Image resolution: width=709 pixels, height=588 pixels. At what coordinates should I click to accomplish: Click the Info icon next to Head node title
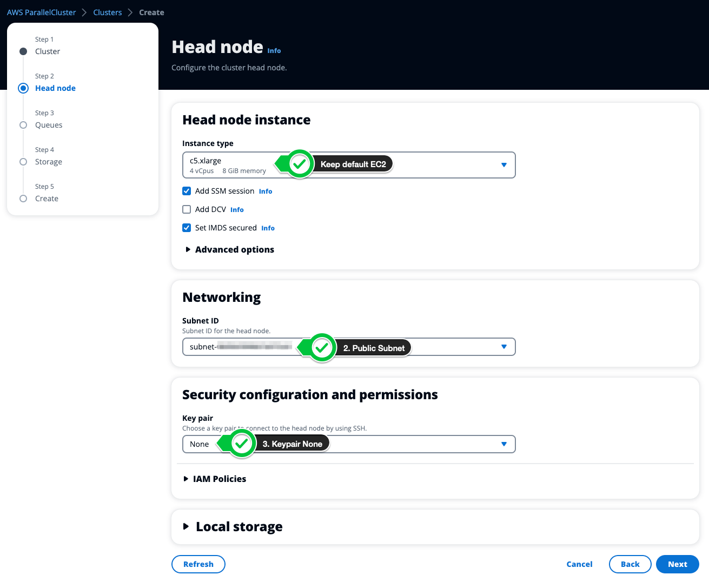[x=274, y=51]
